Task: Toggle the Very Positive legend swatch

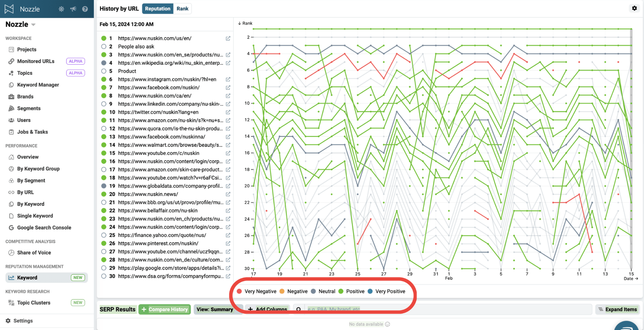Action: click(x=370, y=291)
